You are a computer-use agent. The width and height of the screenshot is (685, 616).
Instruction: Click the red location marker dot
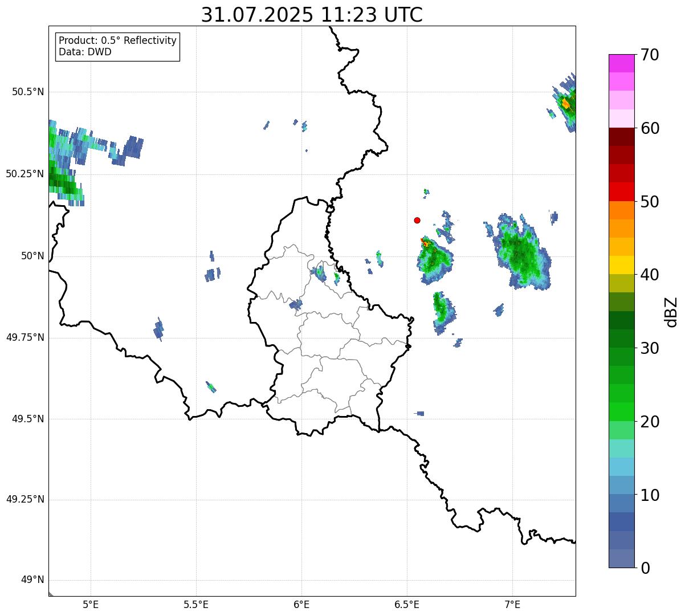pos(417,220)
